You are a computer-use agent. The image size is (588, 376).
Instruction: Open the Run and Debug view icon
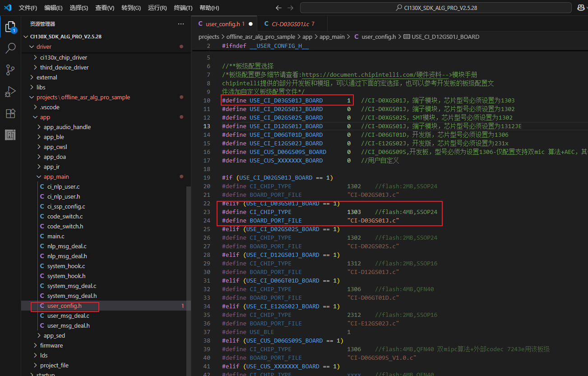coord(10,92)
